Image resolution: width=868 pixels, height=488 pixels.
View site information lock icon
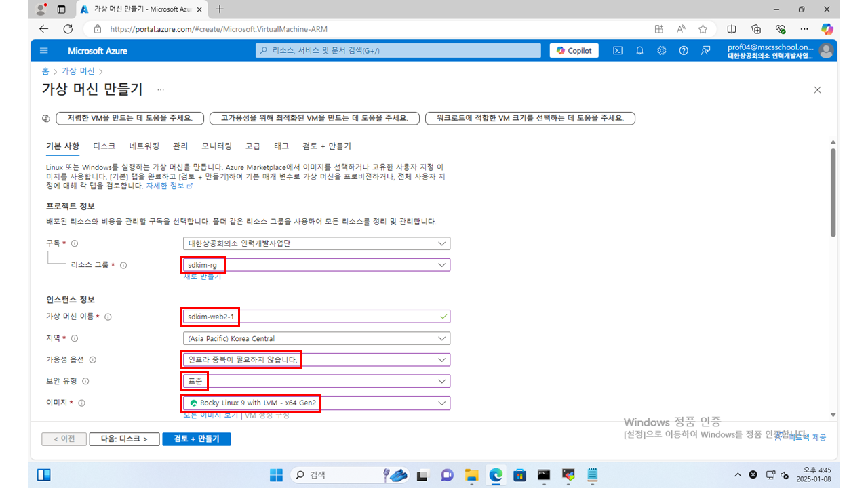[98, 29]
